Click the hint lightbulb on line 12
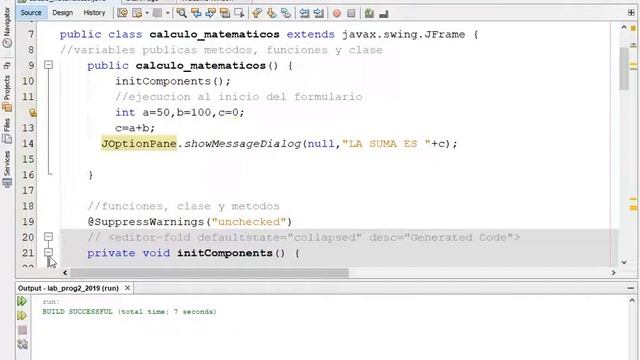 tap(32, 112)
